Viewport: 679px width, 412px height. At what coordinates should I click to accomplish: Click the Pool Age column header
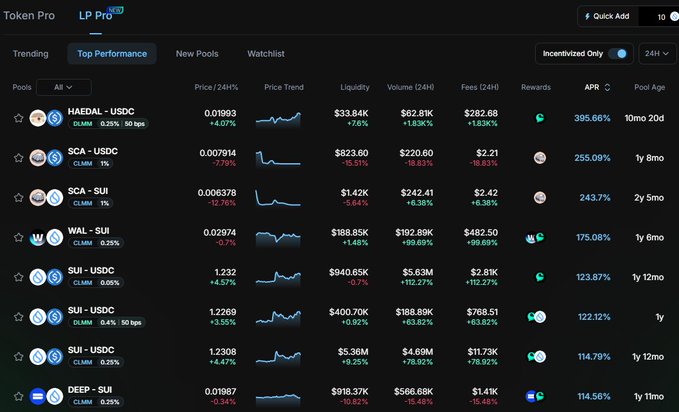pos(650,87)
